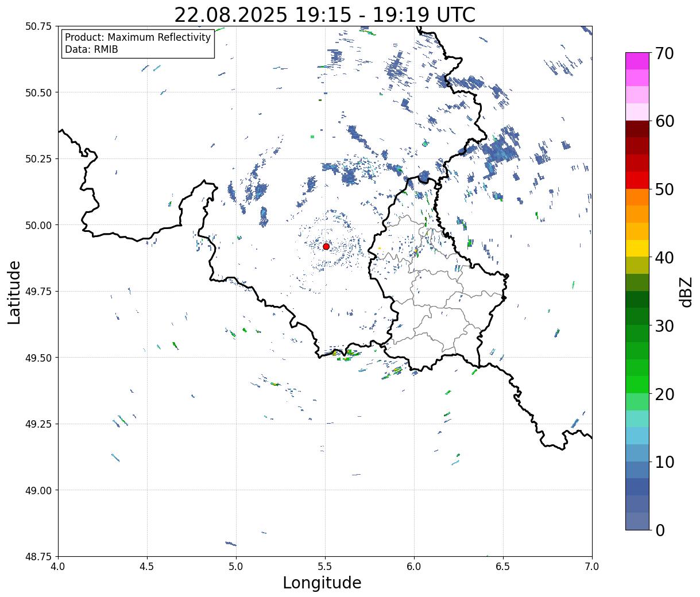Click latitude tick label 49.50
The height and width of the screenshot is (597, 700).
(38, 358)
